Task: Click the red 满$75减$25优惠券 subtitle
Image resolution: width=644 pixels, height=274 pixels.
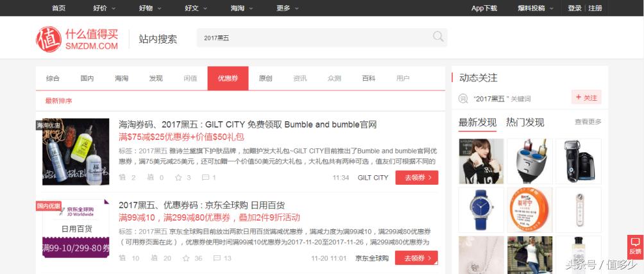Action: (x=182, y=137)
